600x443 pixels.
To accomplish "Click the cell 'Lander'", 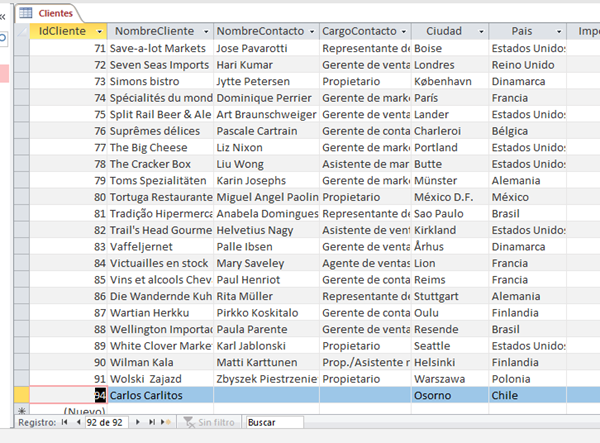I will click(x=450, y=114).
